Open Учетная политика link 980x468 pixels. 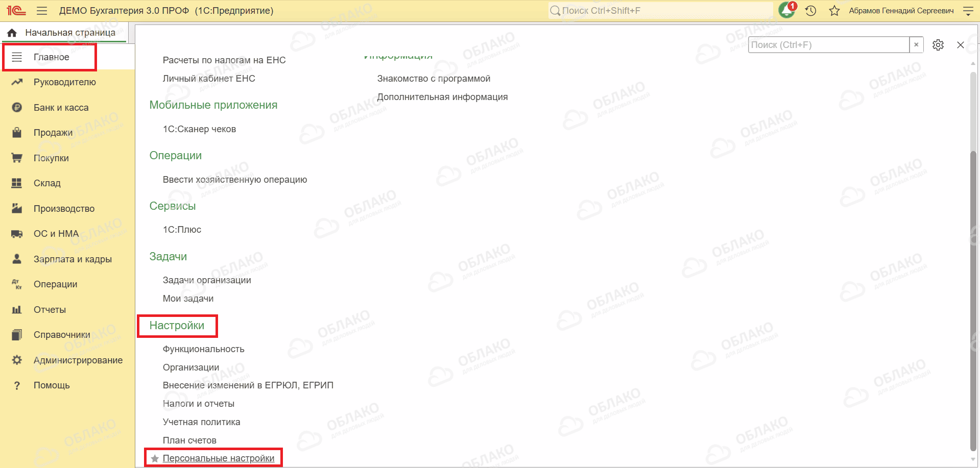pos(201,422)
